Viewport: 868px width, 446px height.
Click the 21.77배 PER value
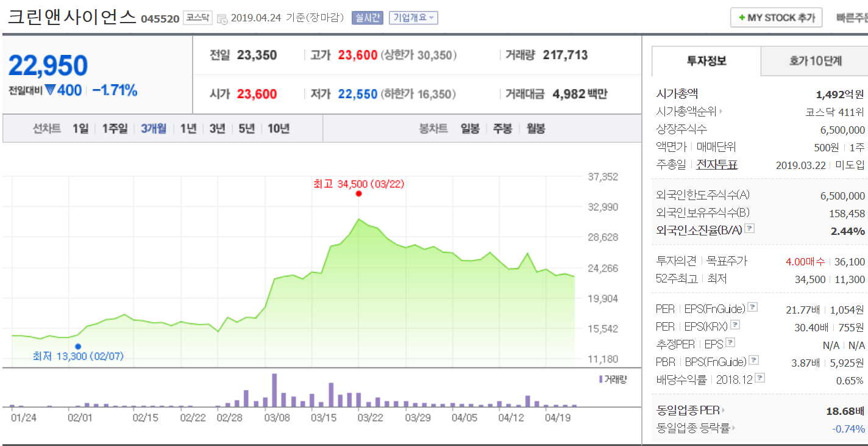[x=803, y=309]
